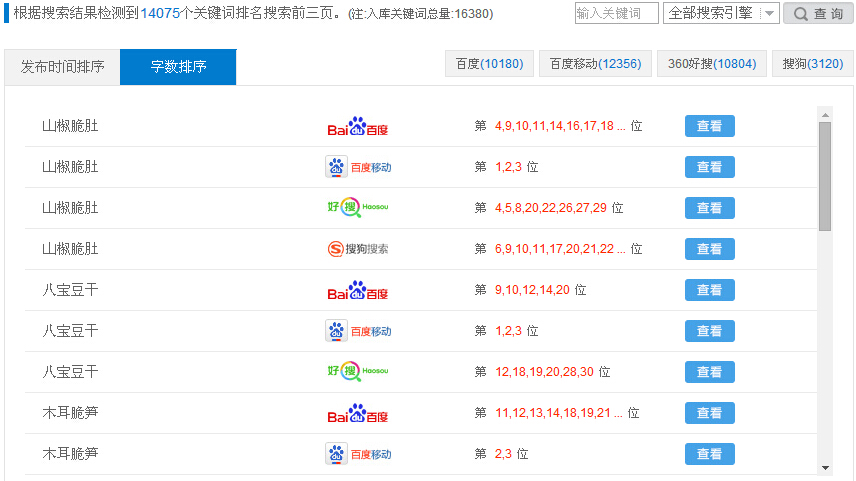This screenshot has width=856, height=481.
Task: Switch to 发布时间排序 tab
Action: (62, 67)
